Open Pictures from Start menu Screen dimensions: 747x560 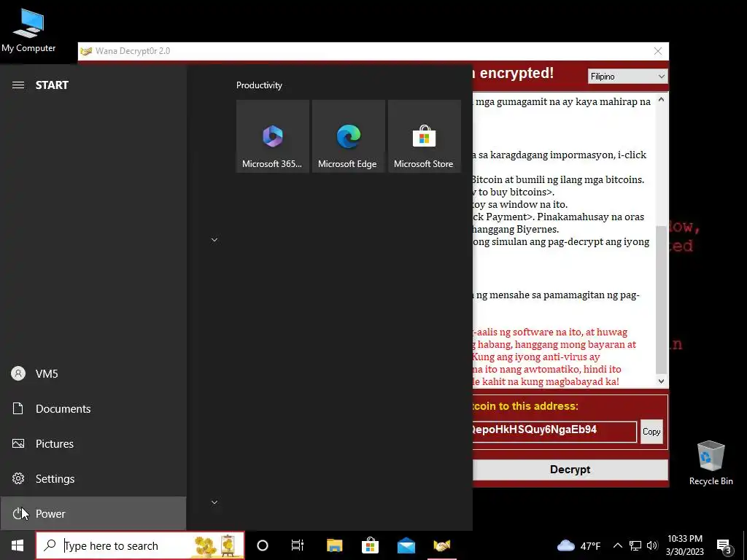click(93, 443)
